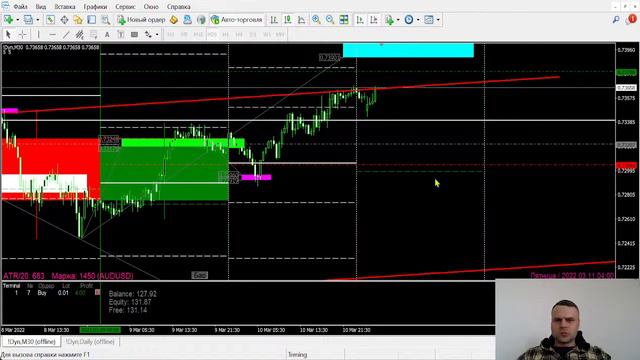Select the text 'A' tool
The width and height of the screenshot is (640, 360).
(107, 35)
